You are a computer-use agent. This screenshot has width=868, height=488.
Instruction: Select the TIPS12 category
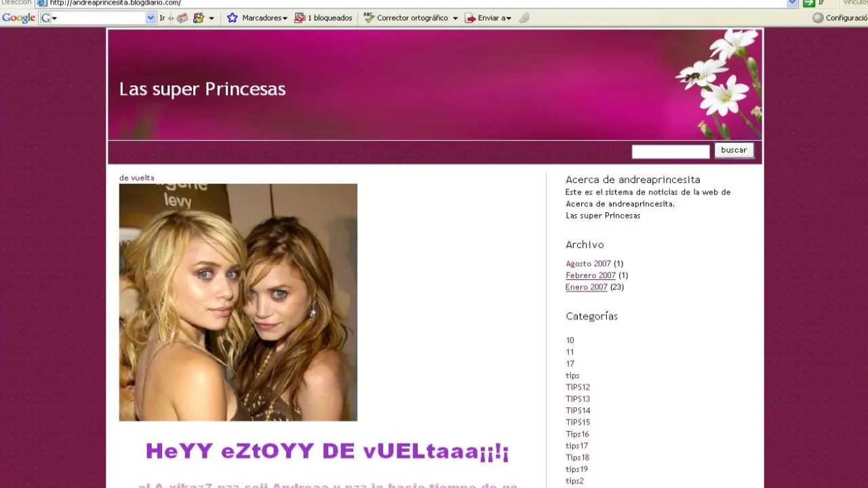(578, 388)
